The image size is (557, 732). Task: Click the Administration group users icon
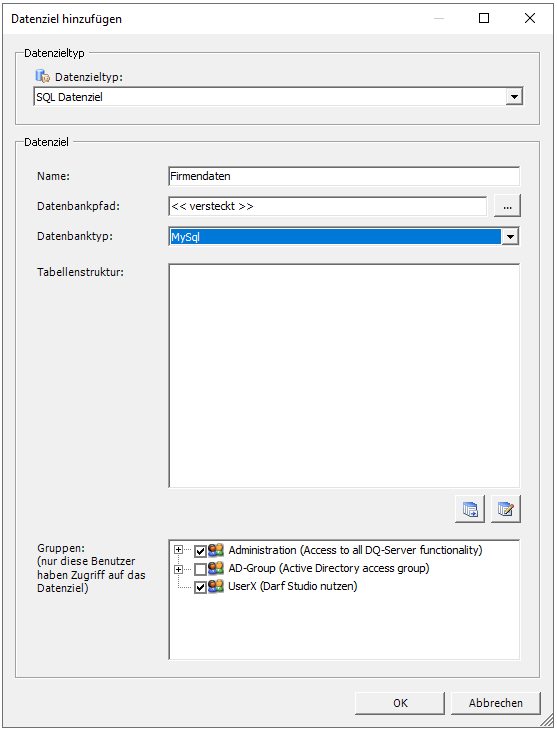216,550
